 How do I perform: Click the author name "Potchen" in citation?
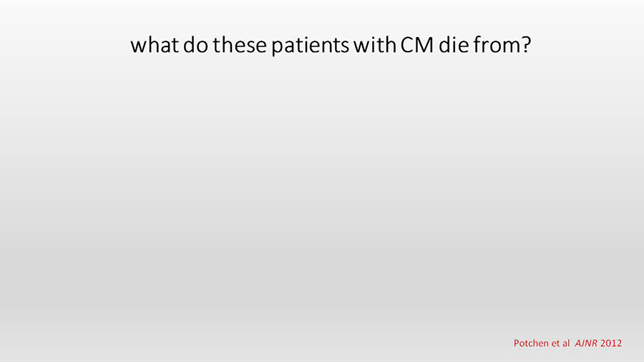tap(530, 343)
